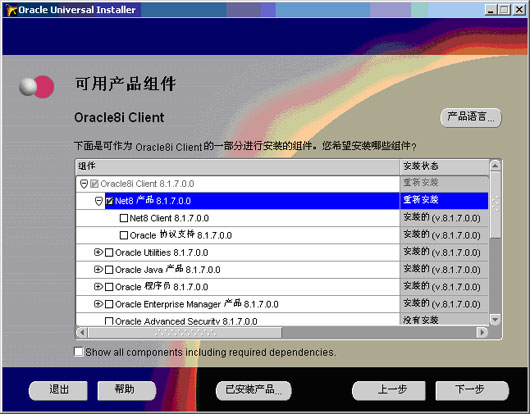Close the Oracle Universal Installer window
Screen dimensions: 530x414
(519, 10)
